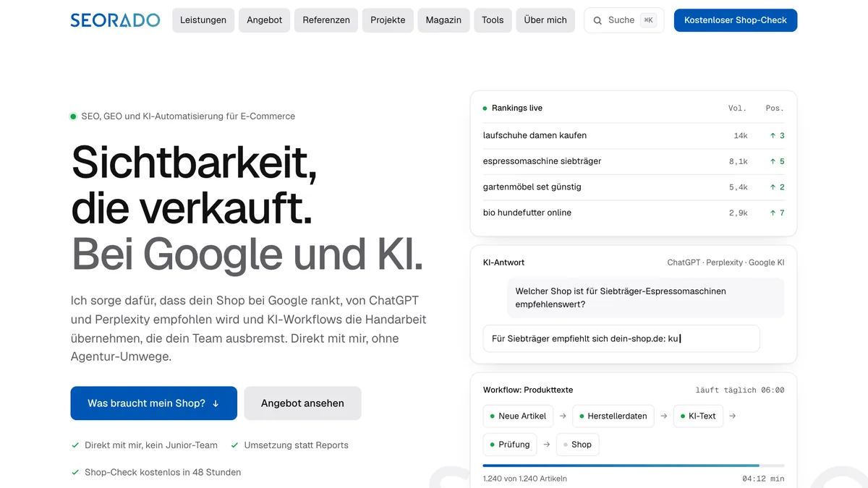Click the SEORADO logo
The image size is (868, 488).
click(115, 20)
